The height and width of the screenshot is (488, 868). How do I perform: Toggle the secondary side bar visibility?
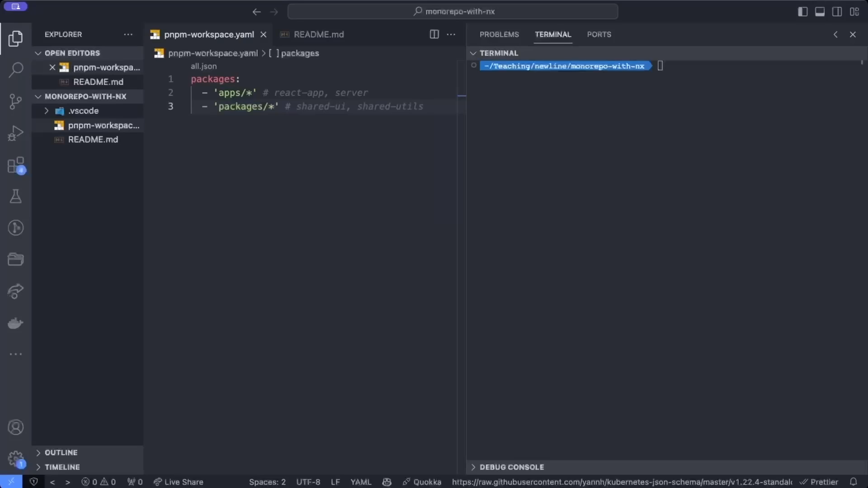click(x=837, y=12)
